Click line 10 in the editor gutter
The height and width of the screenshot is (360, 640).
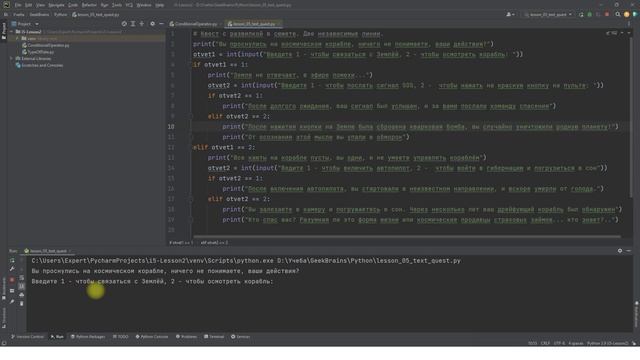click(x=171, y=127)
